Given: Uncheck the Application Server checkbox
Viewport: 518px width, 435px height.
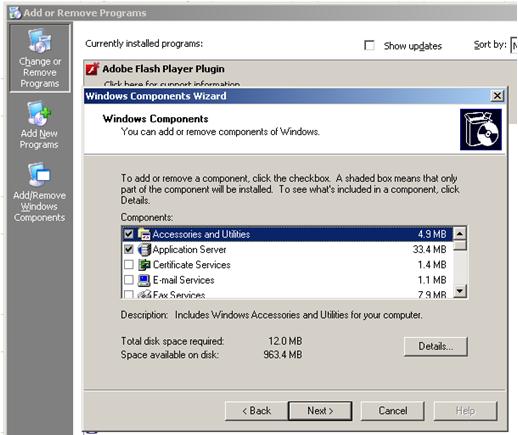Looking at the screenshot, I should pyautogui.click(x=129, y=249).
